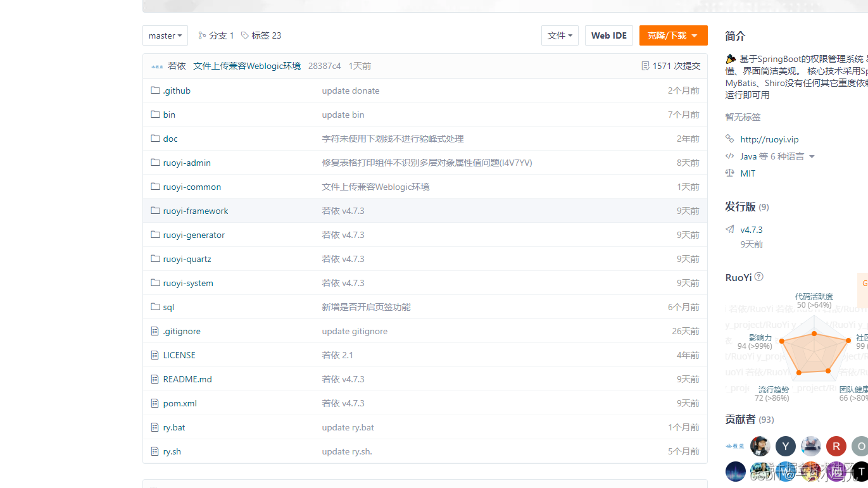868x488 pixels.
Task: Click the file icon of .gitignore
Action: (x=155, y=331)
